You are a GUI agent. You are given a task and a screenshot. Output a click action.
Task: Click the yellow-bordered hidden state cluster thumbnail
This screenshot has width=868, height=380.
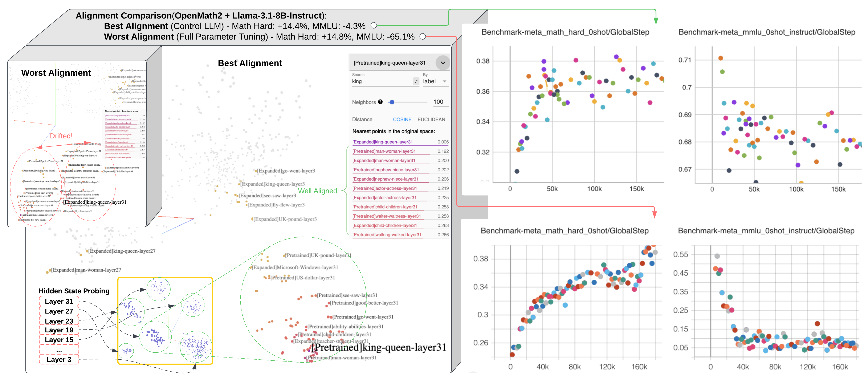pos(165,321)
